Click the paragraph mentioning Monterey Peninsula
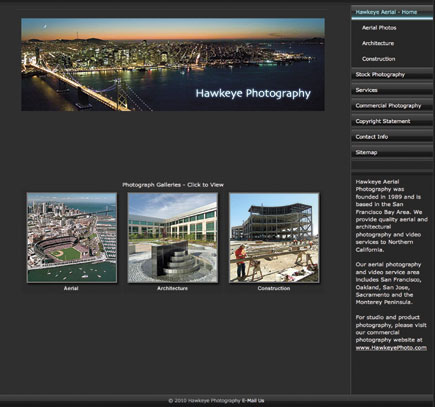The image size is (435, 407). pos(389,283)
